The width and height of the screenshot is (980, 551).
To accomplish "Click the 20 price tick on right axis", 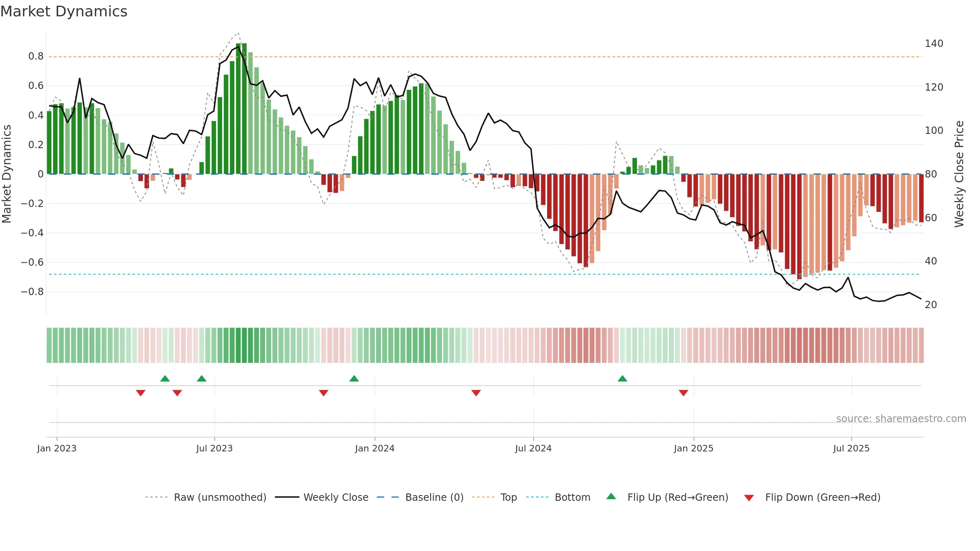I will [x=931, y=305].
